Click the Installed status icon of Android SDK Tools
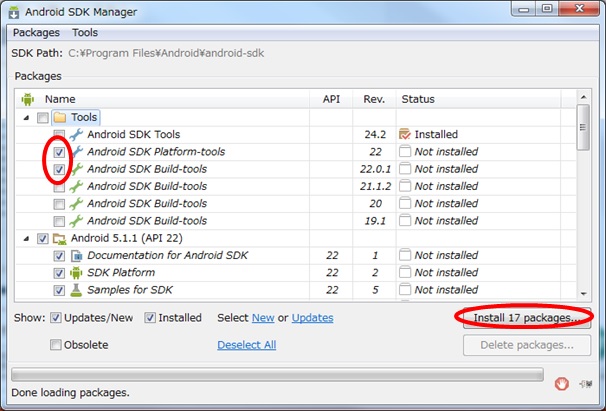 pos(405,134)
